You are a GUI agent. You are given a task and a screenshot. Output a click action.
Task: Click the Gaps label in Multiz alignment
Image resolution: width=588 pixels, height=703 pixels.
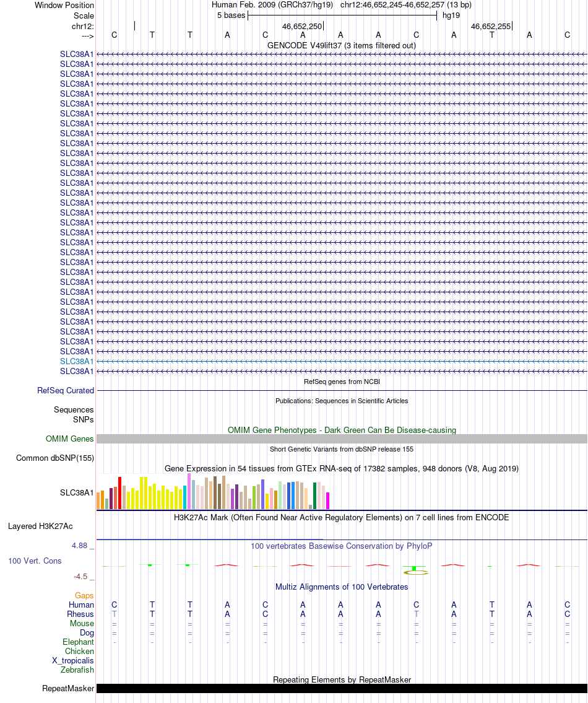[x=84, y=595]
